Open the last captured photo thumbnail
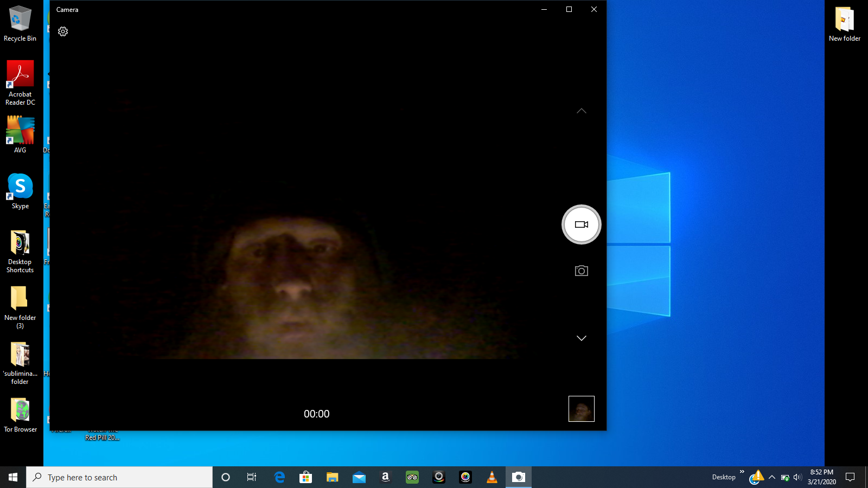This screenshot has width=868, height=488. click(582, 409)
